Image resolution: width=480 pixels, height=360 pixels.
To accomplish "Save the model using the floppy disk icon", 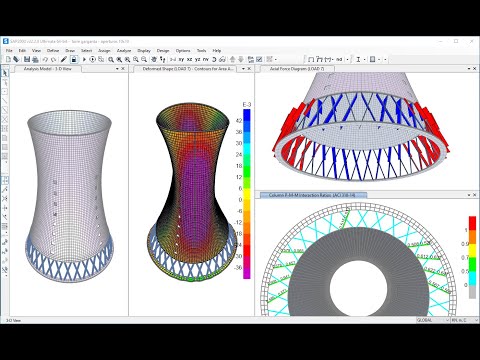I will 27,59.
